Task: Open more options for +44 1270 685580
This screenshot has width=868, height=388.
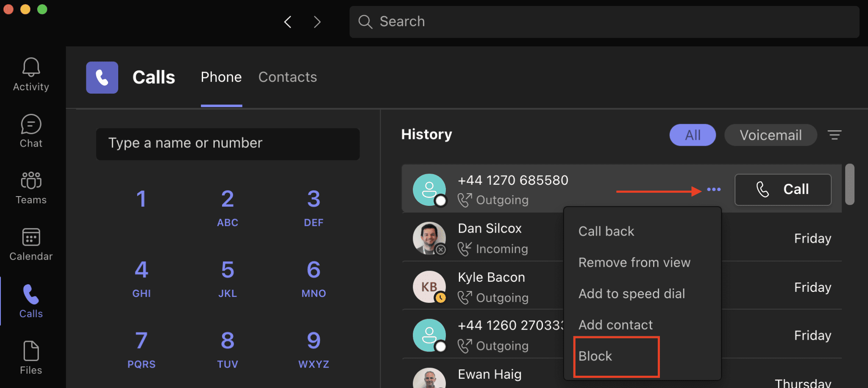Action: (x=714, y=189)
